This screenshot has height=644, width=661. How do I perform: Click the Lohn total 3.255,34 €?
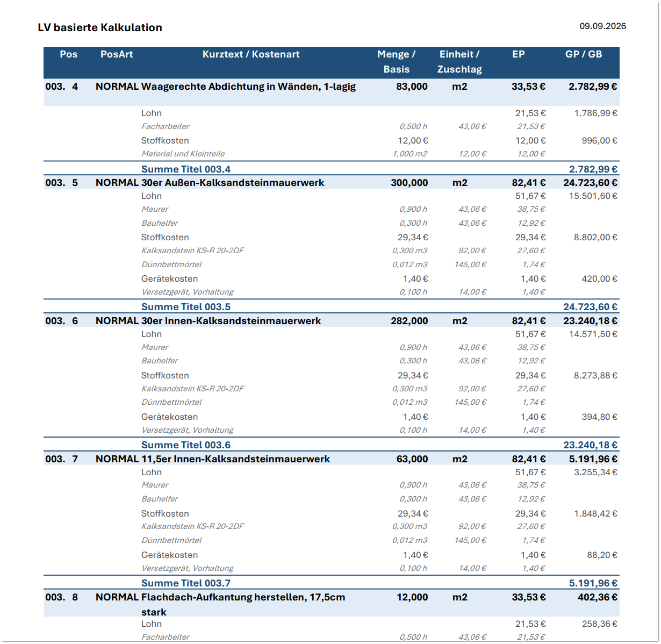click(x=596, y=473)
